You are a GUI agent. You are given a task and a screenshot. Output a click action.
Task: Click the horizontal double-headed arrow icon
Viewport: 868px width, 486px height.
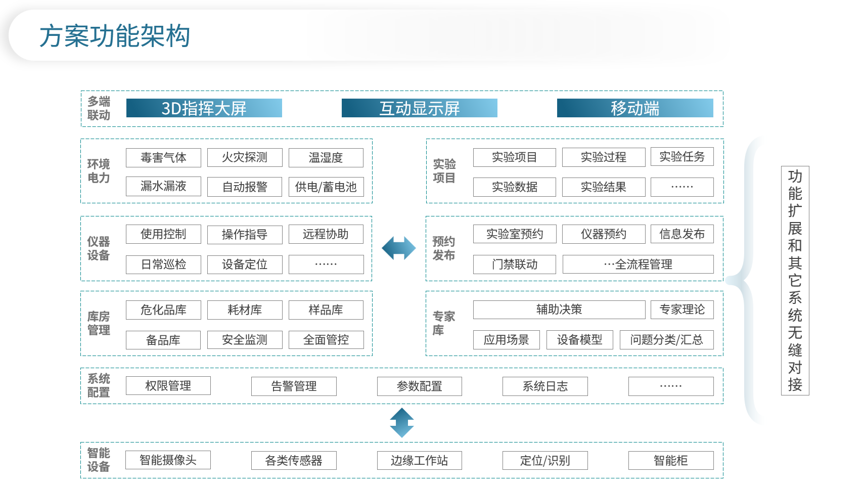pyautogui.click(x=398, y=248)
